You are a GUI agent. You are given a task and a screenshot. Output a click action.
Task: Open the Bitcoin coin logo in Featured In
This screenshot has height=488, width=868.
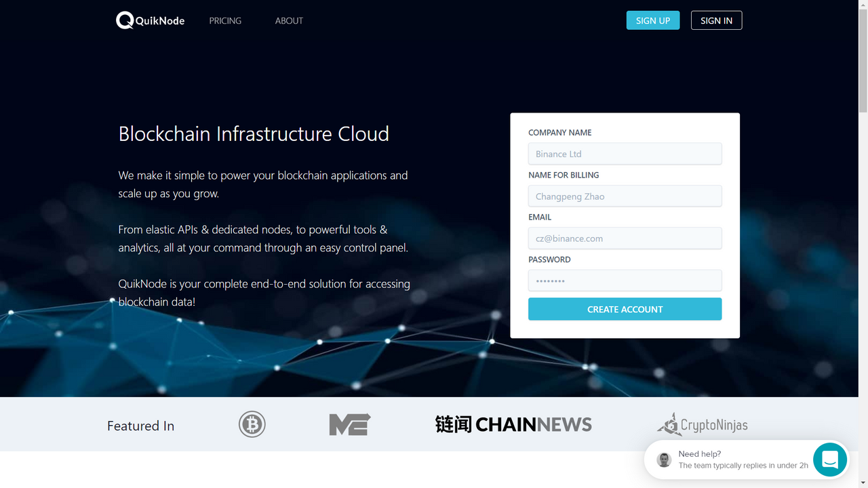point(252,424)
